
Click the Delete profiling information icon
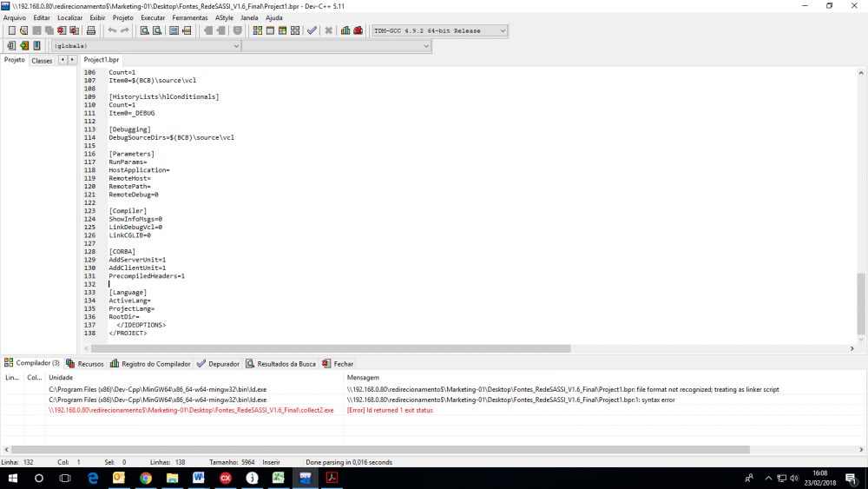358,30
